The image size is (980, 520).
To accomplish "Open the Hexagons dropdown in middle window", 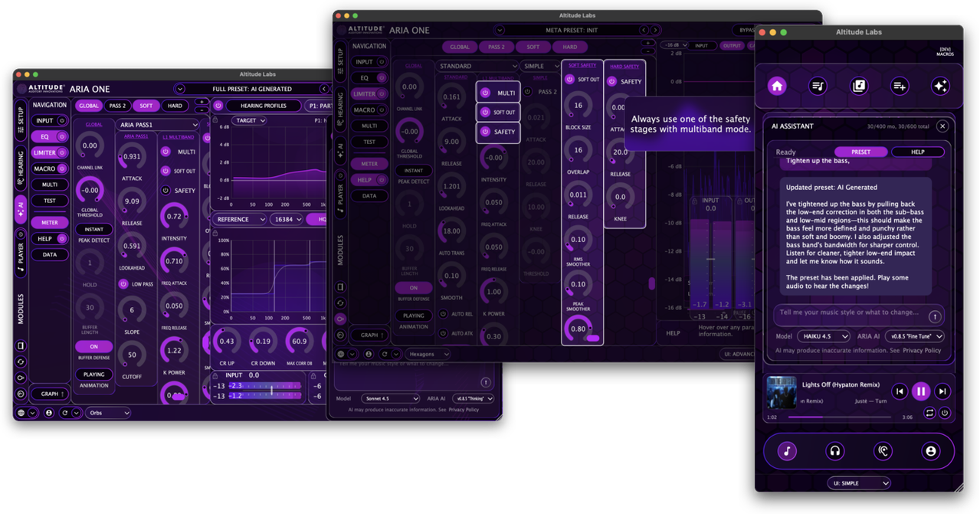I will point(428,354).
